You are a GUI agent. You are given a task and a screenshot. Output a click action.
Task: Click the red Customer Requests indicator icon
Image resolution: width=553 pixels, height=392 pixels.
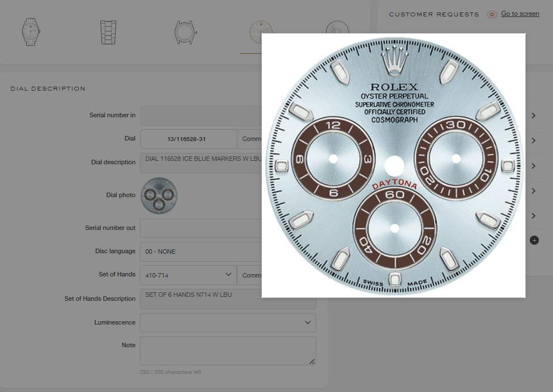coord(492,14)
